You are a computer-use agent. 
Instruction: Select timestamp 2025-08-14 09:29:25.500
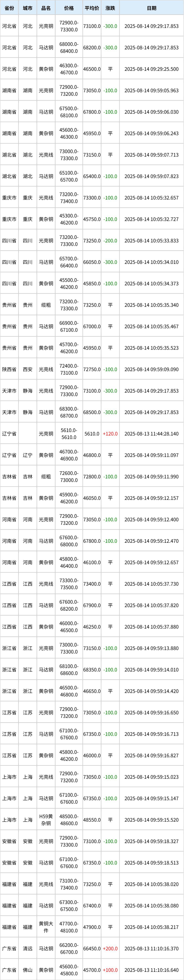click(x=151, y=69)
